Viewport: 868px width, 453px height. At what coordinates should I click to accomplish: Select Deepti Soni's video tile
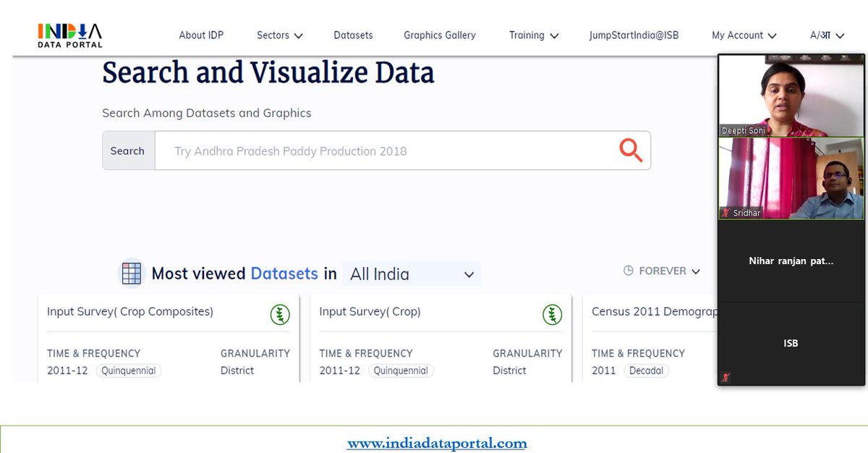tap(791, 96)
